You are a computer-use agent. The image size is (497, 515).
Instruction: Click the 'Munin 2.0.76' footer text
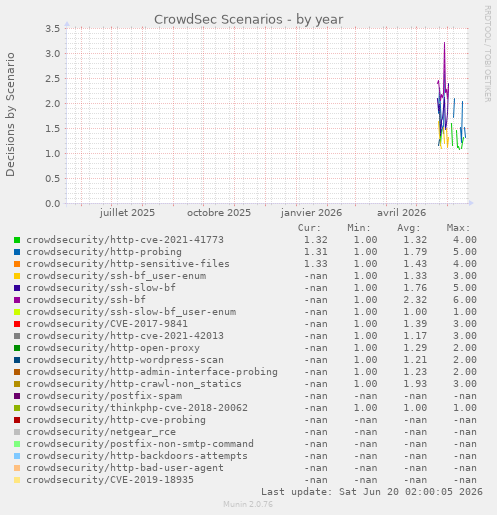248,504
